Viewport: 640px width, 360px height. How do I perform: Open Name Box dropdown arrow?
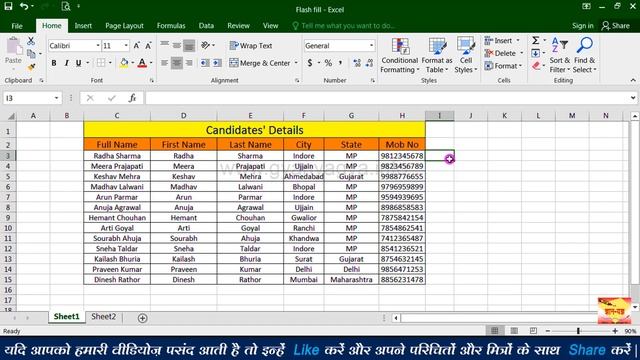[56, 98]
